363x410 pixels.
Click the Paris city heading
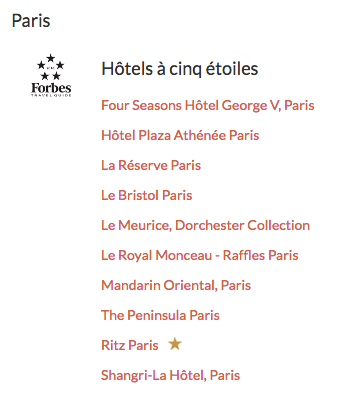(31, 21)
